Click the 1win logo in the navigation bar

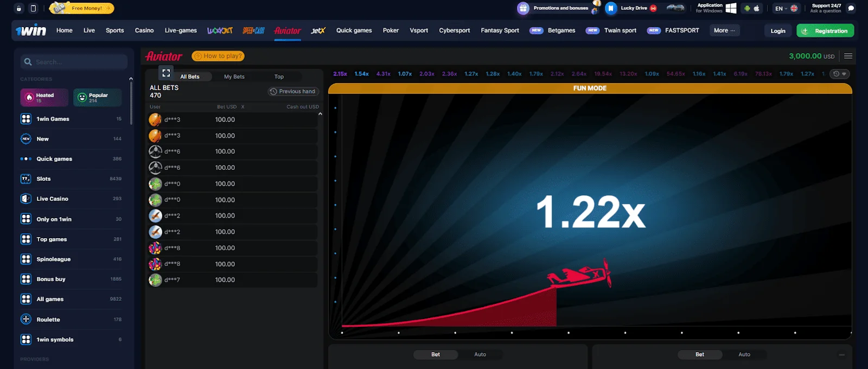[31, 30]
